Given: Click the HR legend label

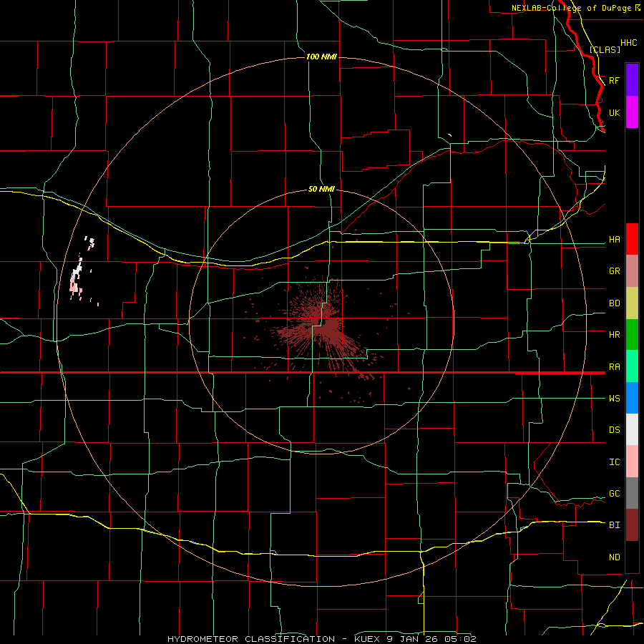Looking at the screenshot, I should click(x=614, y=335).
